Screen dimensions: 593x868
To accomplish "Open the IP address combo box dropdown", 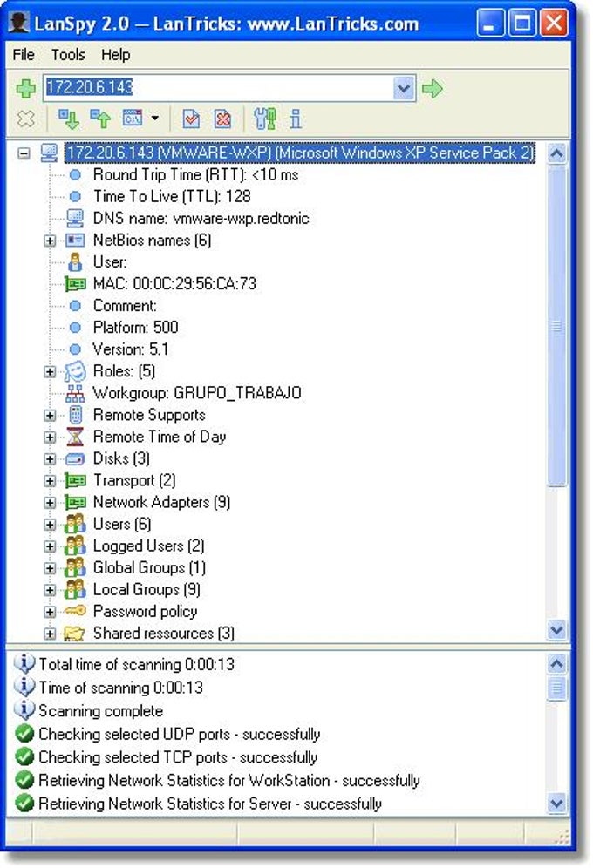I will 404,87.
